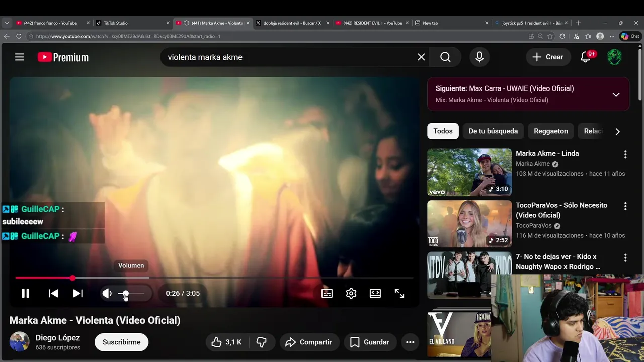Reload the page
644x362 pixels.
pyautogui.click(x=19, y=36)
